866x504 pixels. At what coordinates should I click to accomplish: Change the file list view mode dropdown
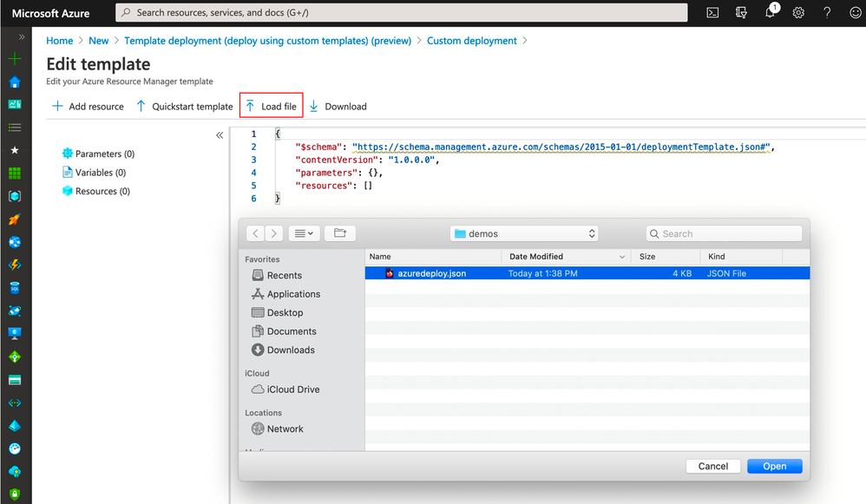(x=304, y=233)
